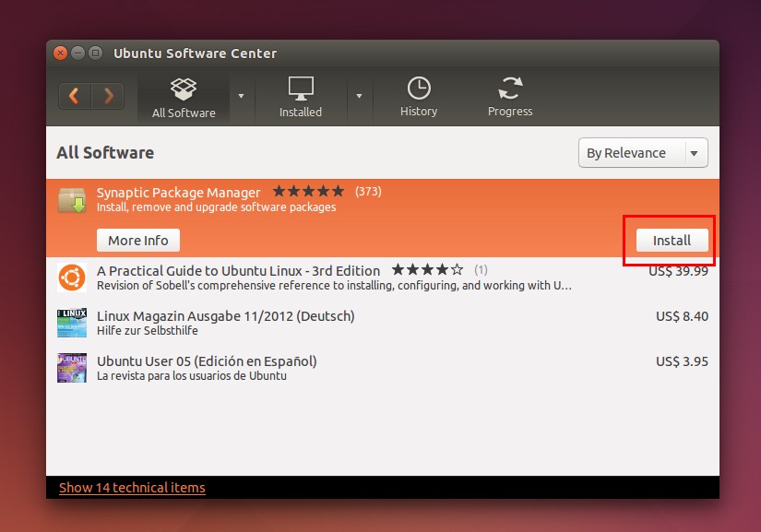Click the Linux Magazin cover thumbnail
The height and width of the screenshot is (532, 761).
coord(72,323)
